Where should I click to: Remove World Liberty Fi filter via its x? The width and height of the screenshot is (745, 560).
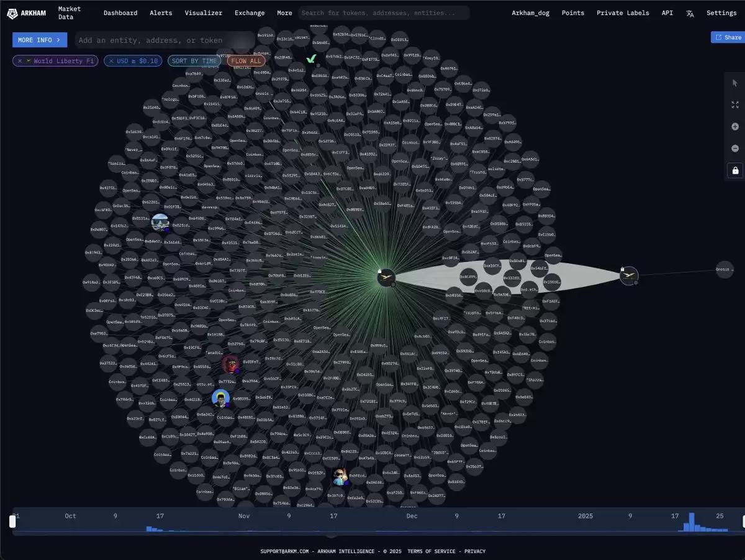click(x=20, y=61)
